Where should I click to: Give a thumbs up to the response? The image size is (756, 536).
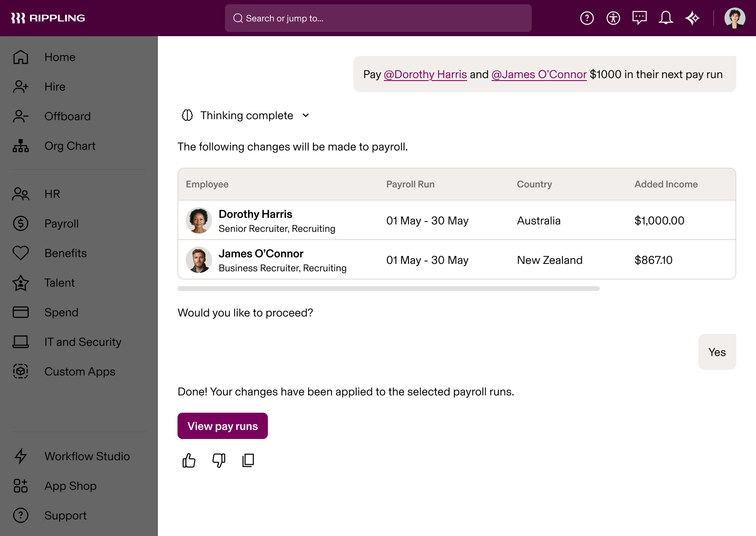(x=189, y=460)
